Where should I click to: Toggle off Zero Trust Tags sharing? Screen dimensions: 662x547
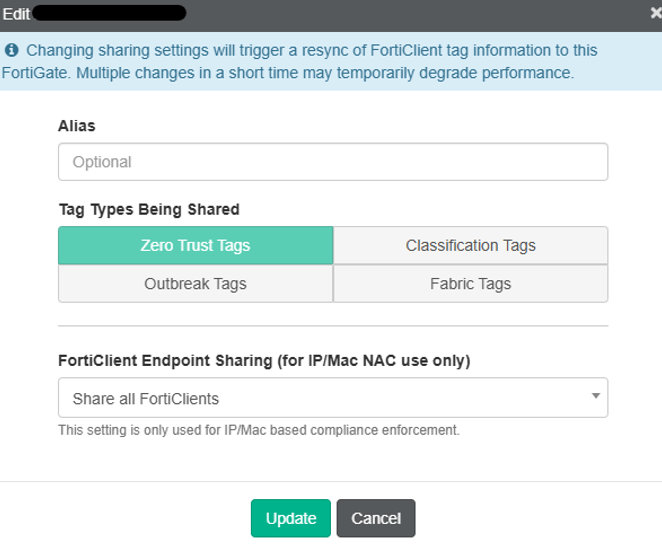[x=195, y=245]
